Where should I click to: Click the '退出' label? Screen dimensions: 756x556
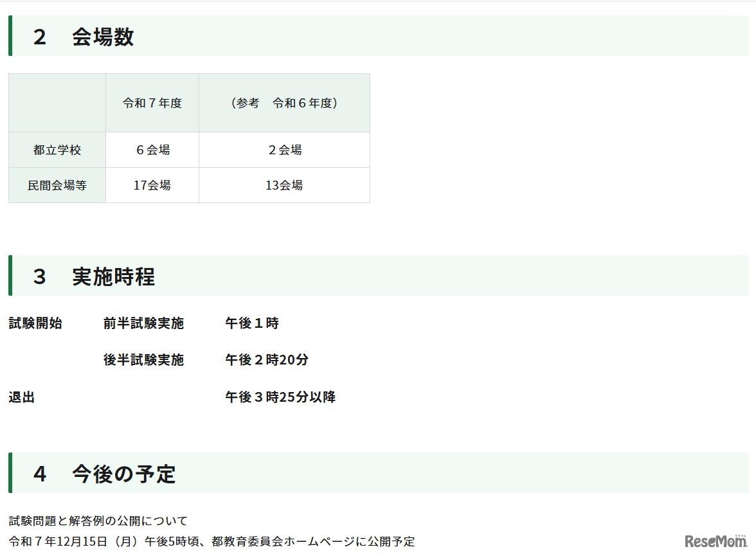22,397
